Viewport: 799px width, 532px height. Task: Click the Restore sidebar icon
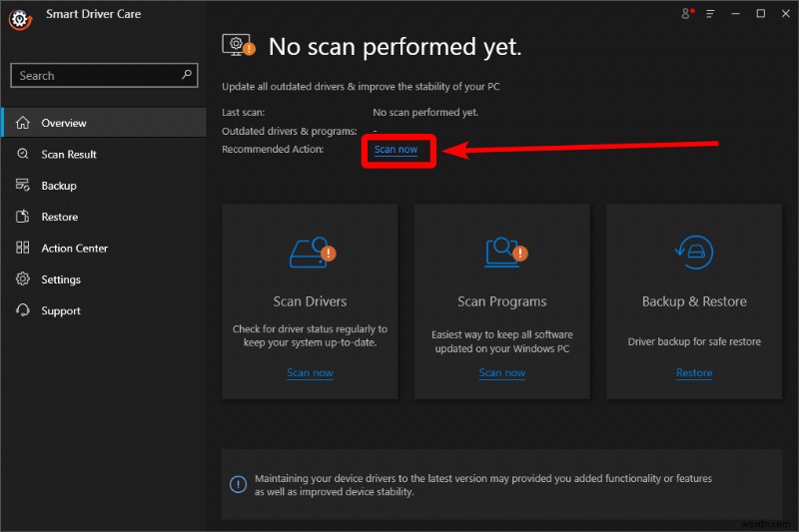22,217
